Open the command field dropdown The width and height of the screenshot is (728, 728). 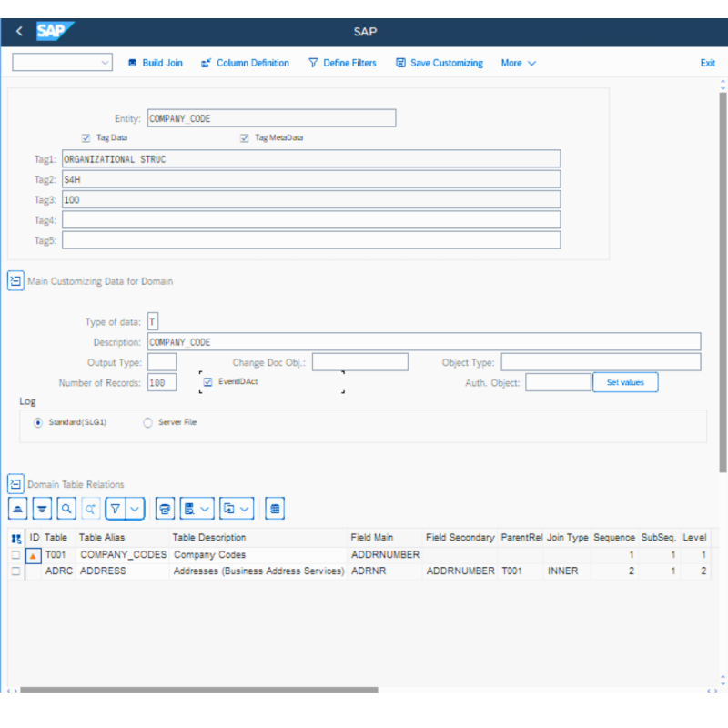[105, 63]
